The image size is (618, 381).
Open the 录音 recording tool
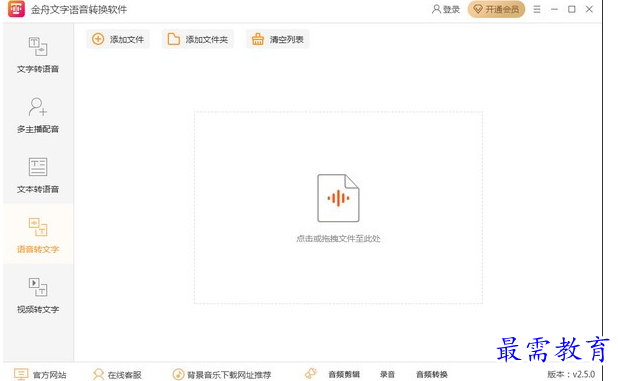(387, 374)
